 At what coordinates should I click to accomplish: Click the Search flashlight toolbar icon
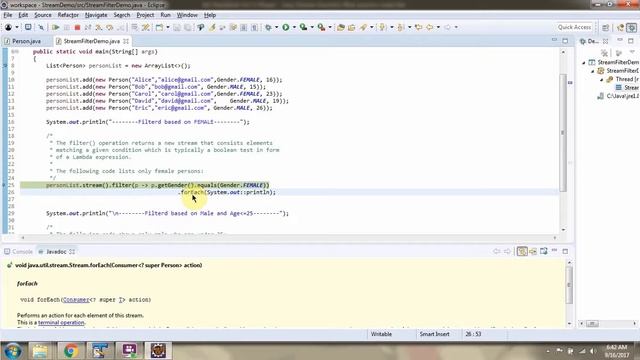pyautogui.click(x=363, y=27)
